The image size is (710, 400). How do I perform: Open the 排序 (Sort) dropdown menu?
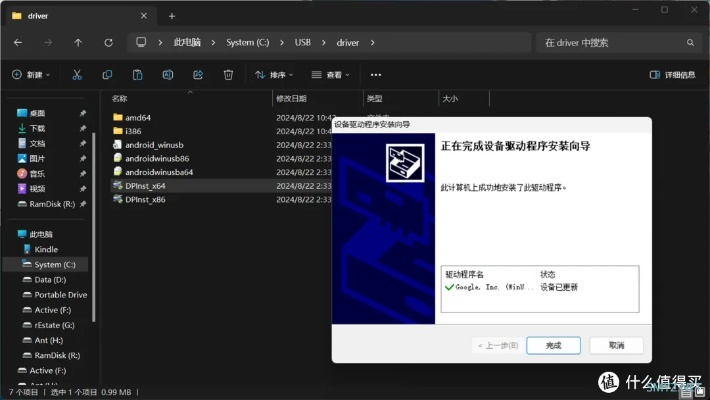[x=272, y=75]
